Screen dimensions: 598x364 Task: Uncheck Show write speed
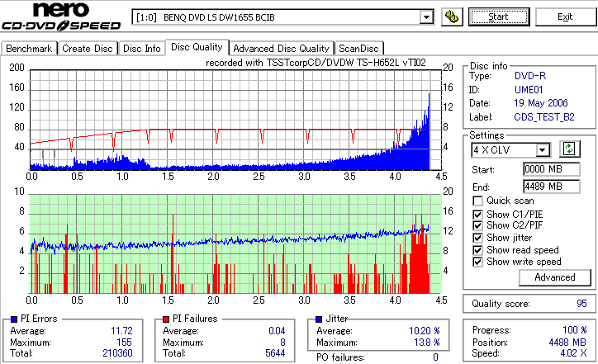(477, 262)
